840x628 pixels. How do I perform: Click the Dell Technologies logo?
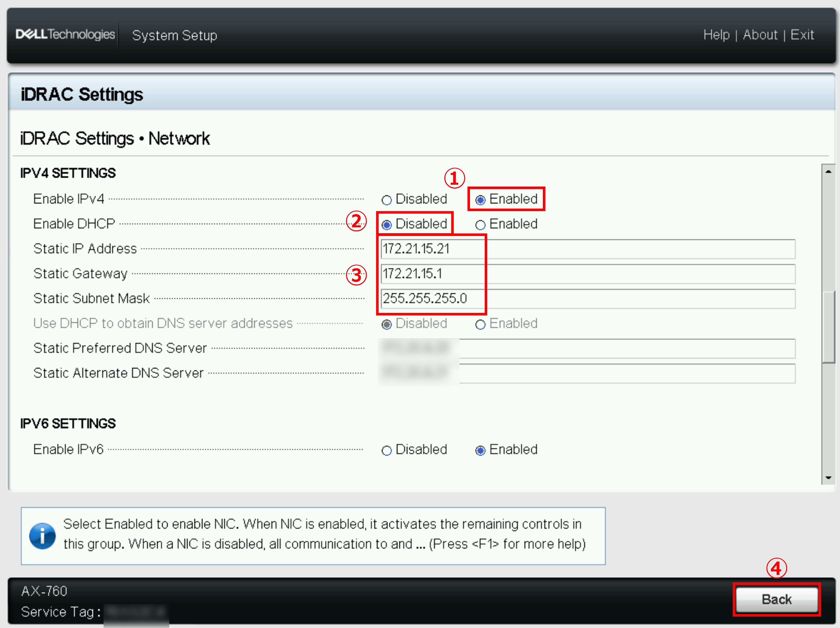[65, 35]
